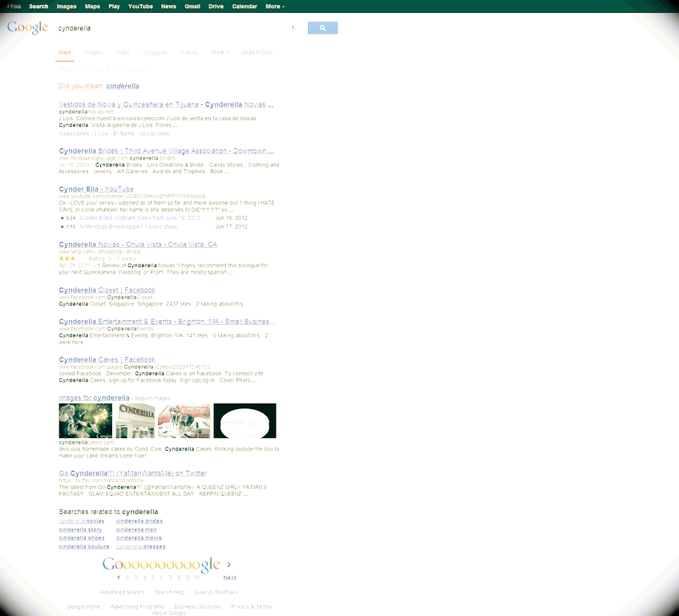Open YouTube in the top navigation bar

click(140, 6)
